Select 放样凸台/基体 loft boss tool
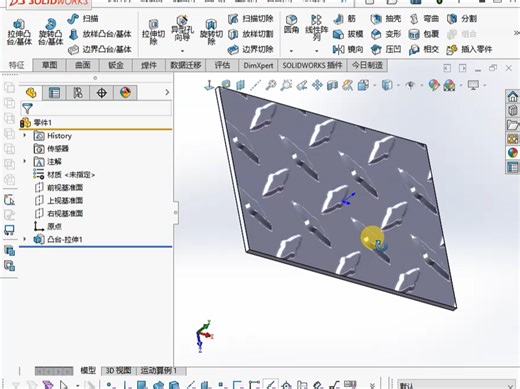 [100, 34]
